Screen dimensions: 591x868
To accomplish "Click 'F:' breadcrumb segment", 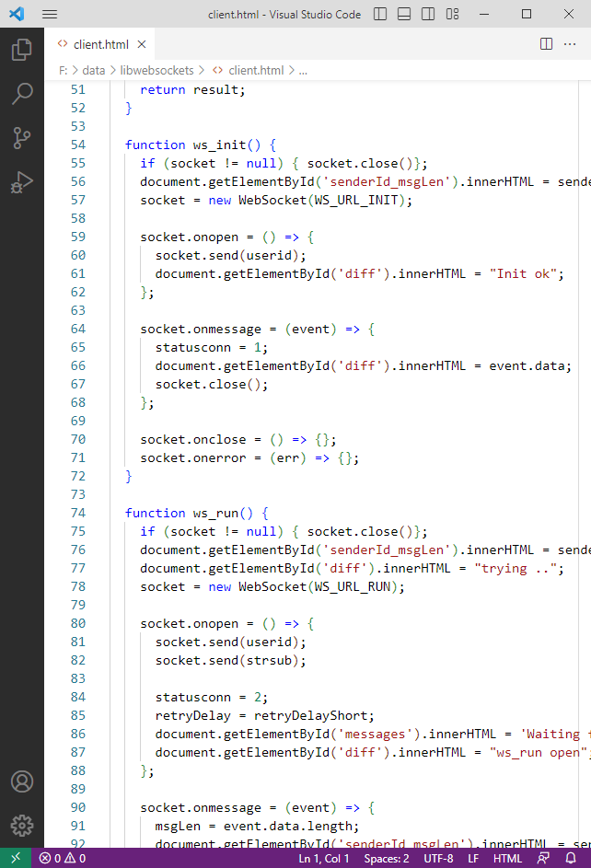I will (x=64, y=70).
